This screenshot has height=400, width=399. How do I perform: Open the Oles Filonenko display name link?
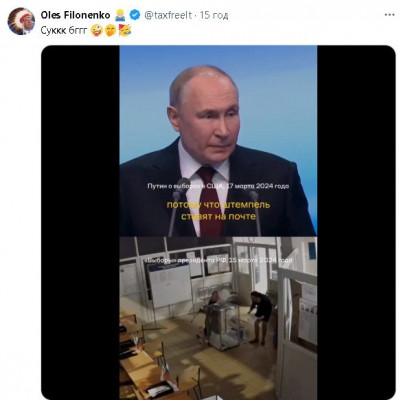tap(75, 15)
